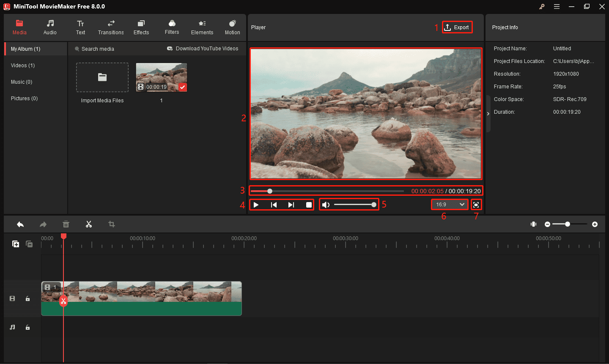Mute the player volume speaker icon

tap(326, 205)
